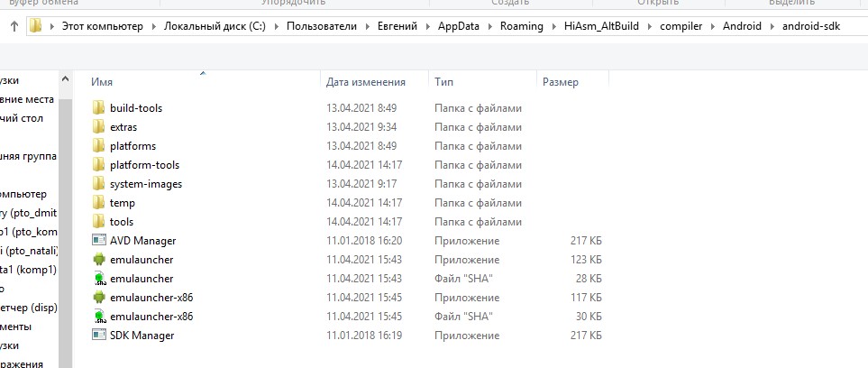Go to Roaming breadcrumb

click(522, 26)
